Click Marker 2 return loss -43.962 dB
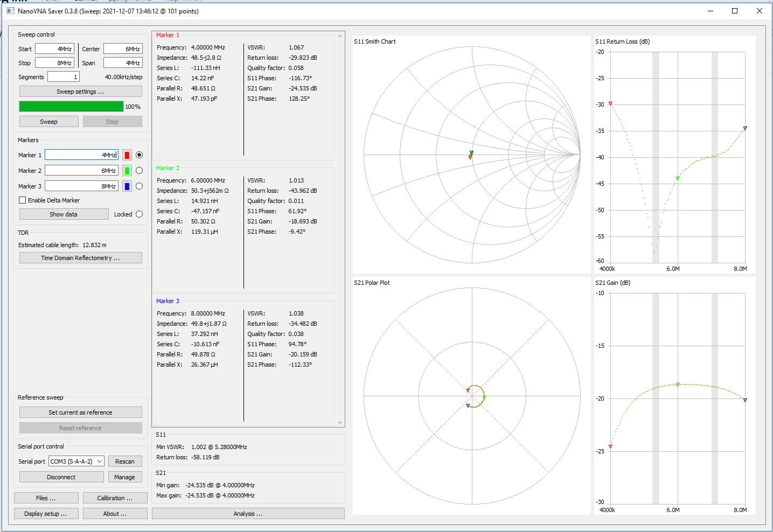 303,191
